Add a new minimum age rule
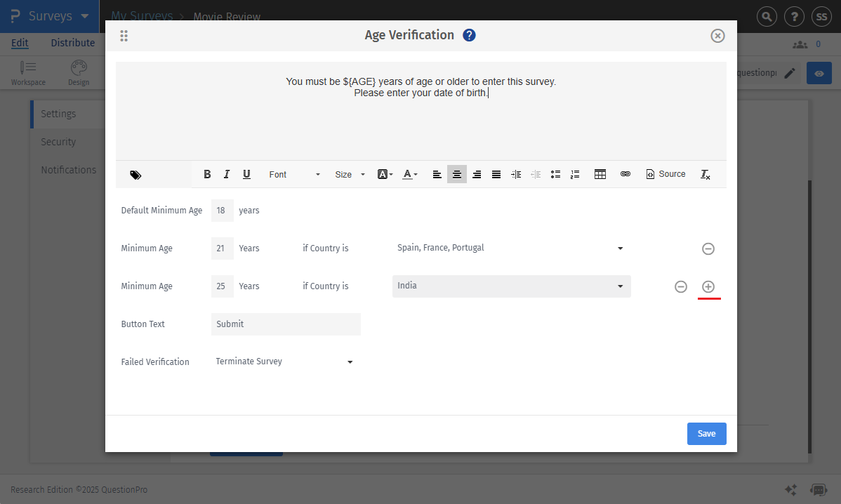 [708, 286]
